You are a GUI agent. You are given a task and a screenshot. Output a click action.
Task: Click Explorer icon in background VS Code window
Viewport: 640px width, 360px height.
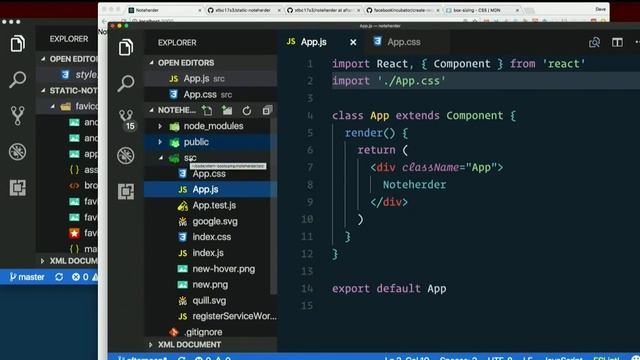tap(18, 43)
